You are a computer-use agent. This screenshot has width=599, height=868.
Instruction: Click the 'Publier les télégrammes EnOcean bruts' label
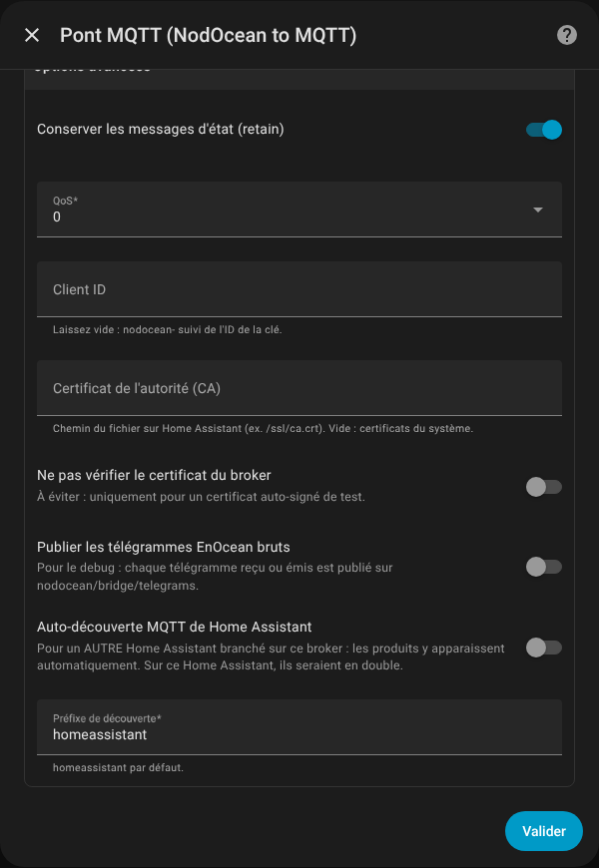point(164,547)
